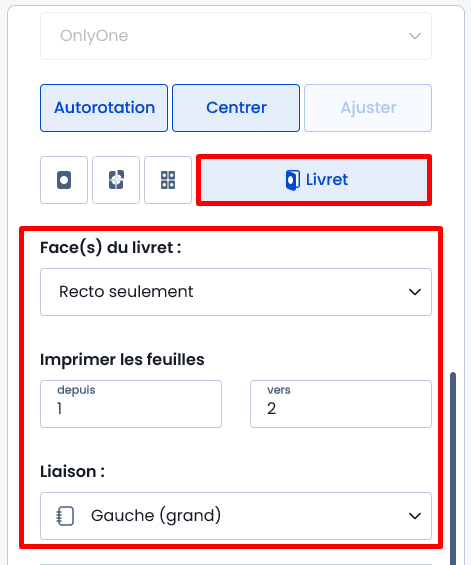This screenshot has width=471, height=565.
Task: Click the Liaison label text
Action: [72, 471]
